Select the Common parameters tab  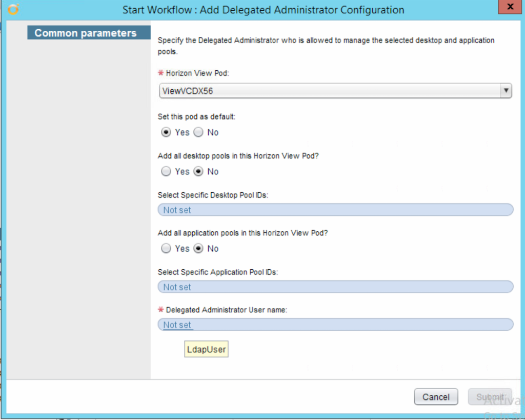(89, 33)
